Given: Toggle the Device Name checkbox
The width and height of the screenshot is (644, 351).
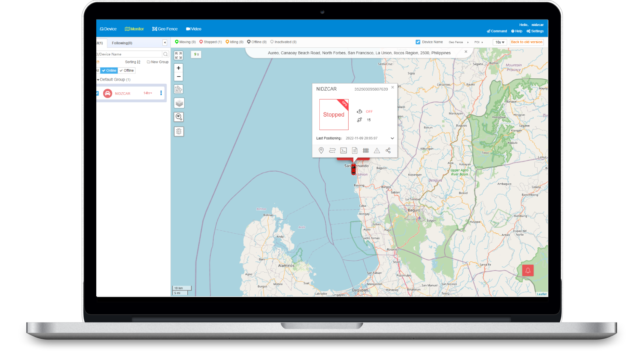Looking at the screenshot, I should click(418, 42).
